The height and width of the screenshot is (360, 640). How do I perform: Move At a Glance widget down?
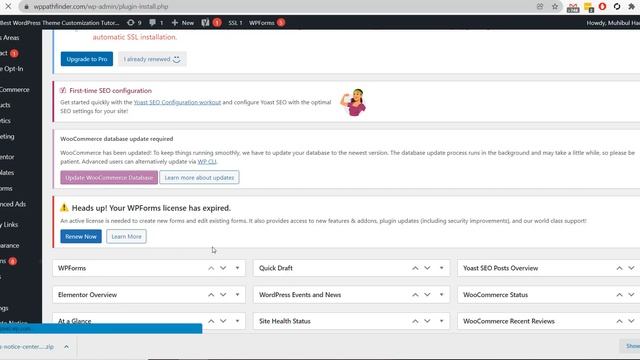coord(223,321)
